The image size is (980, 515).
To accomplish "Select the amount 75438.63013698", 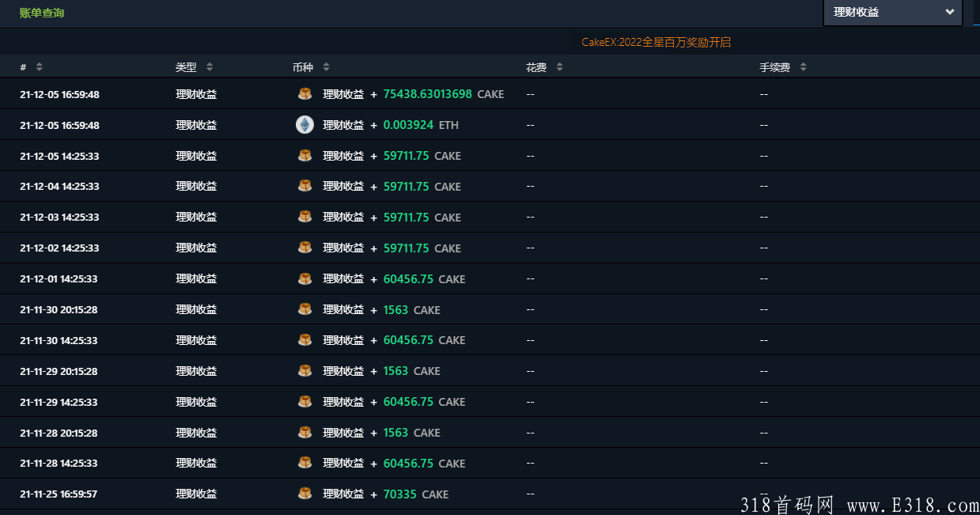I will (427, 94).
